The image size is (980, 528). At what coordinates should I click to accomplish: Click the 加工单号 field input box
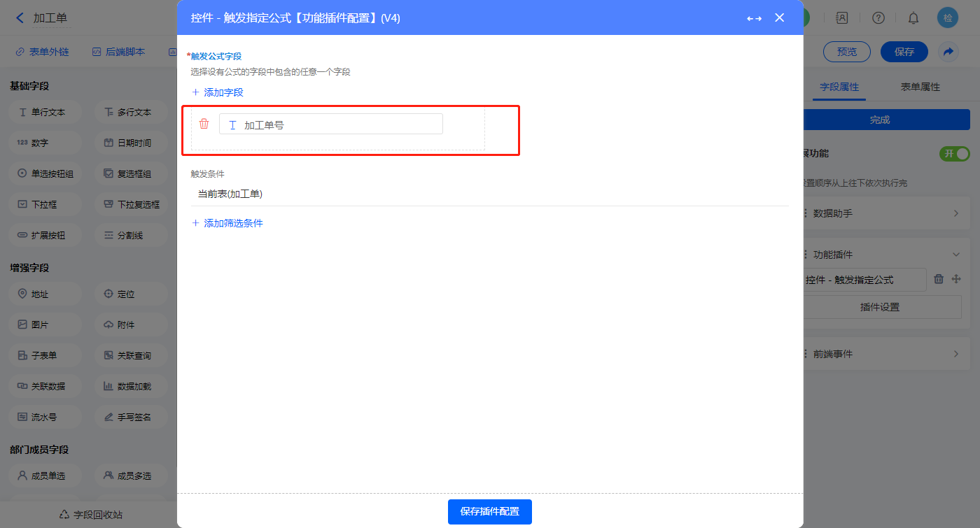pyautogui.click(x=331, y=124)
